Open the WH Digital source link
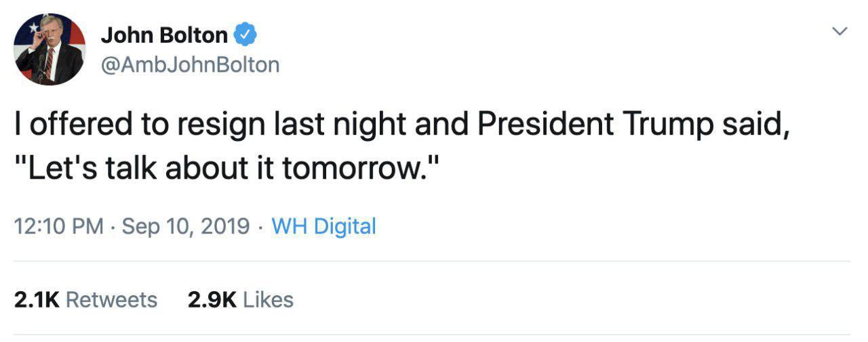 pyautogui.click(x=323, y=226)
